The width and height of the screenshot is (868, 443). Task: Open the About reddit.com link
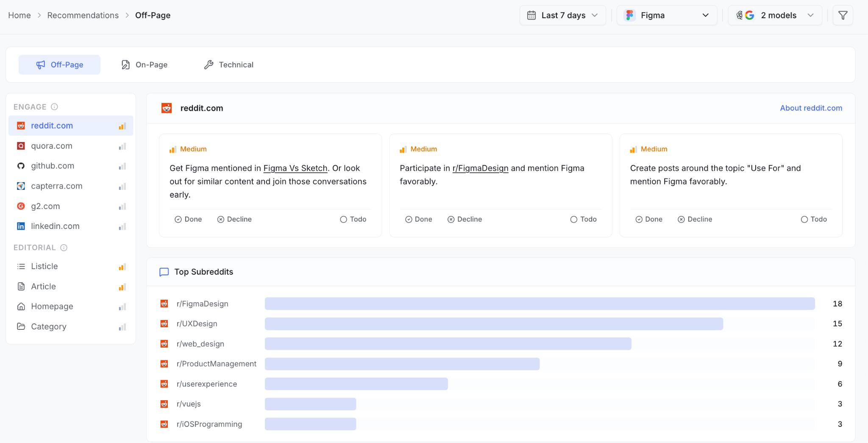pos(811,108)
